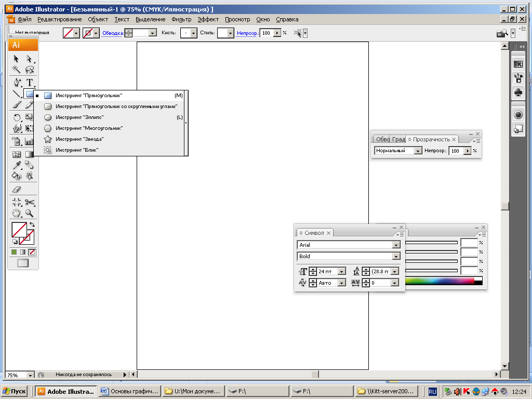Select the Symbol Sprayer tool
The width and height of the screenshot is (532, 399).
coord(17,141)
